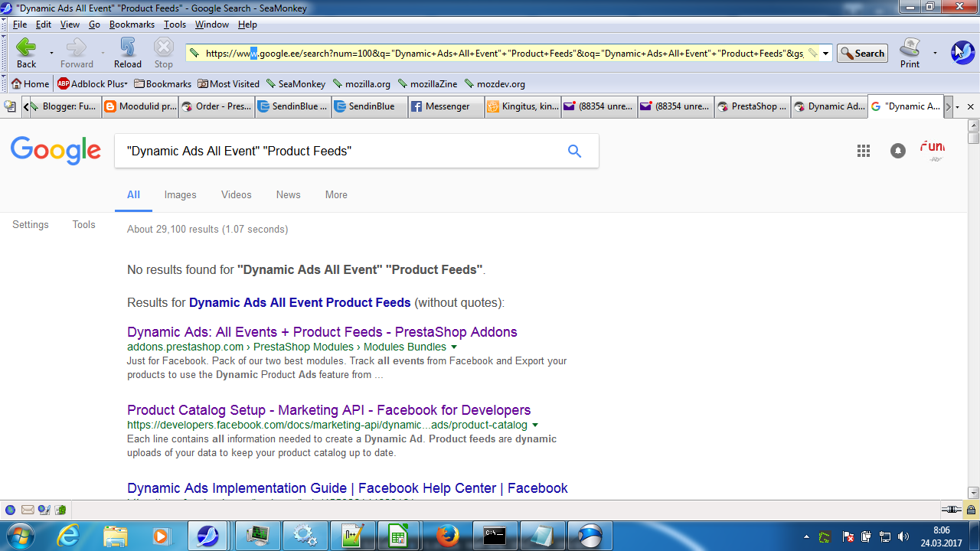Click the blue Google search magnifier icon
Image resolution: width=980 pixels, height=551 pixels.
pyautogui.click(x=575, y=151)
